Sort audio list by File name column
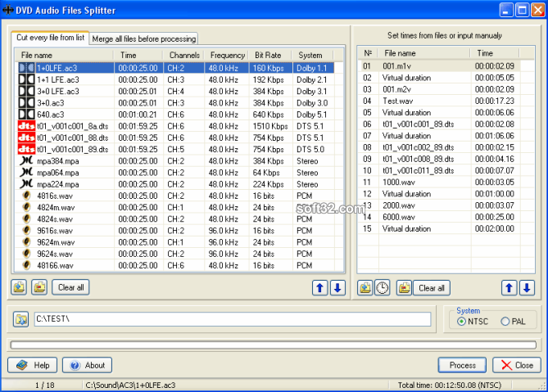Image resolution: width=548 pixels, height=392 pixels. point(65,55)
